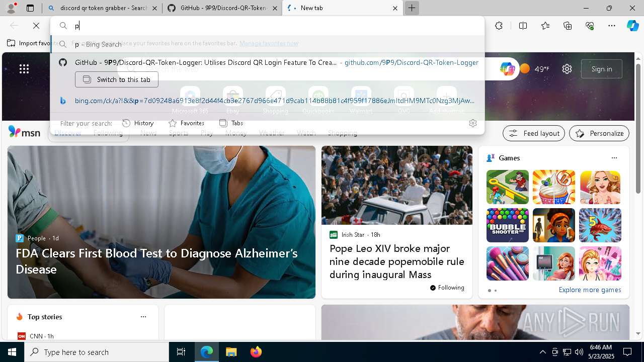
Task: Click the Extensions puzzle icon
Action: point(499,26)
